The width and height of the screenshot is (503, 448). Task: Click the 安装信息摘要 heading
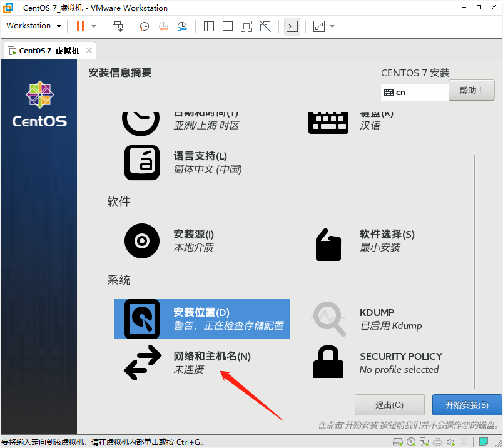coord(120,73)
